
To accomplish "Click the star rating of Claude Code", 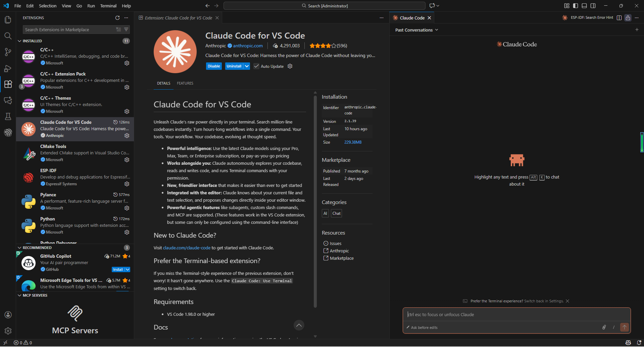I will (323, 46).
